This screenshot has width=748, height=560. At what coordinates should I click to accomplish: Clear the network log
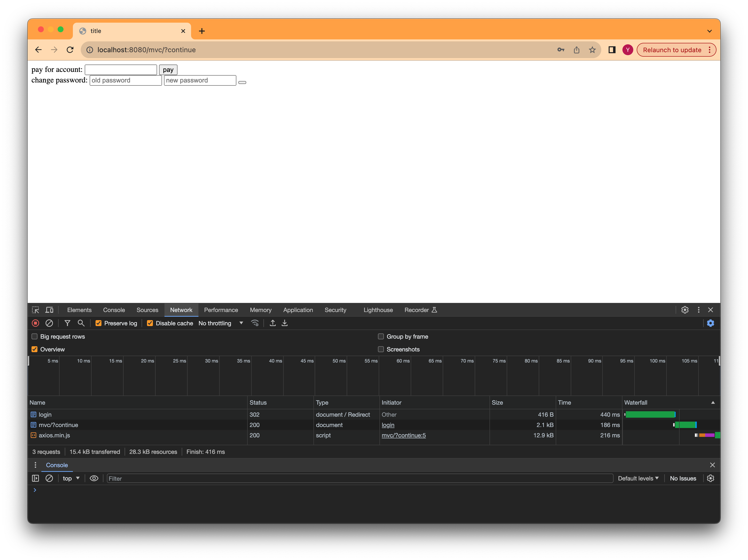click(x=49, y=323)
